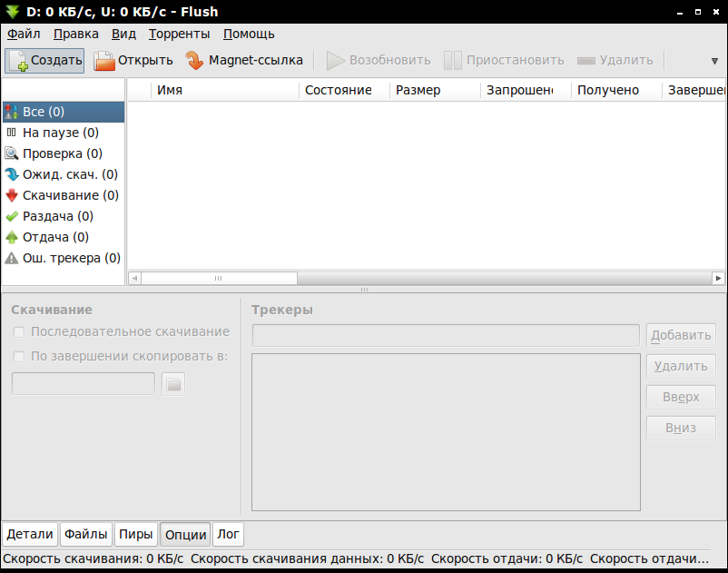Image resolution: width=728 pixels, height=573 pixels.
Task: Click the pause icon beside На паузе
Action: pos(12,133)
